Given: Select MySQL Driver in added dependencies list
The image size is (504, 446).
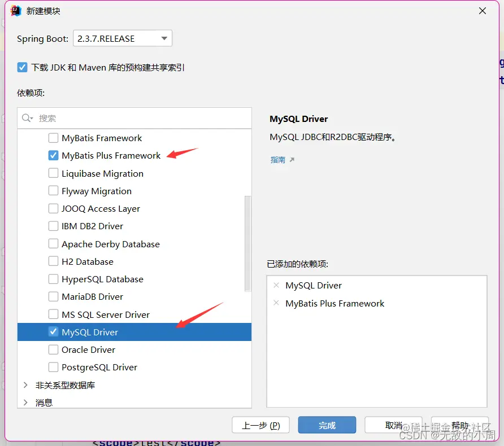Looking at the screenshot, I should coord(314,286).
